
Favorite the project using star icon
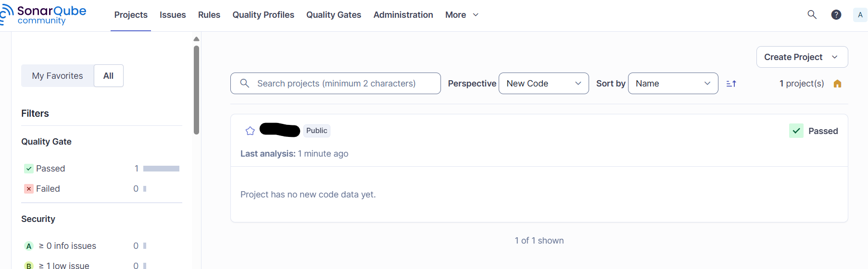pyautogui.click(x=250, y=131)
